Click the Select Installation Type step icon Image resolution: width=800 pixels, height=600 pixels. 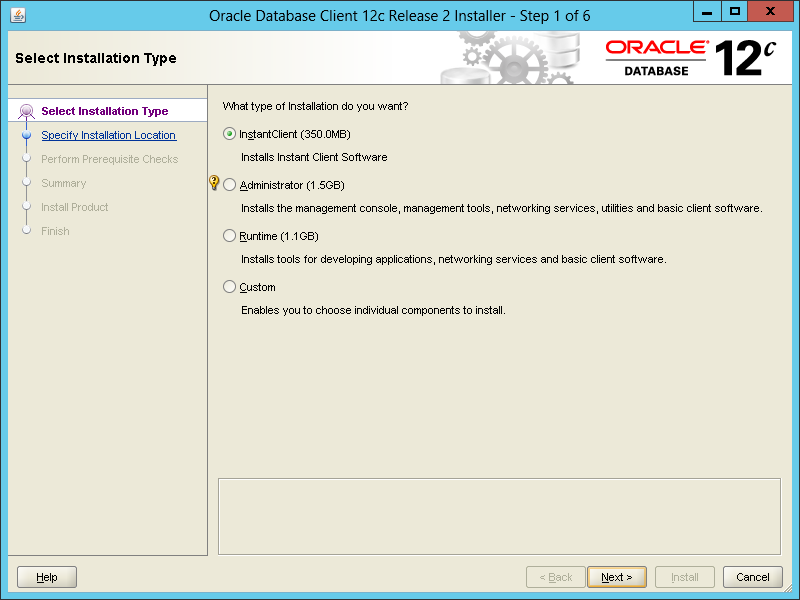click(x=27, y=111)
